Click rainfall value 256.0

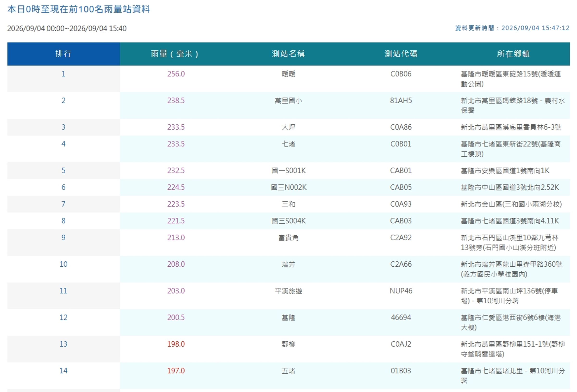click(x=176, y=74)
